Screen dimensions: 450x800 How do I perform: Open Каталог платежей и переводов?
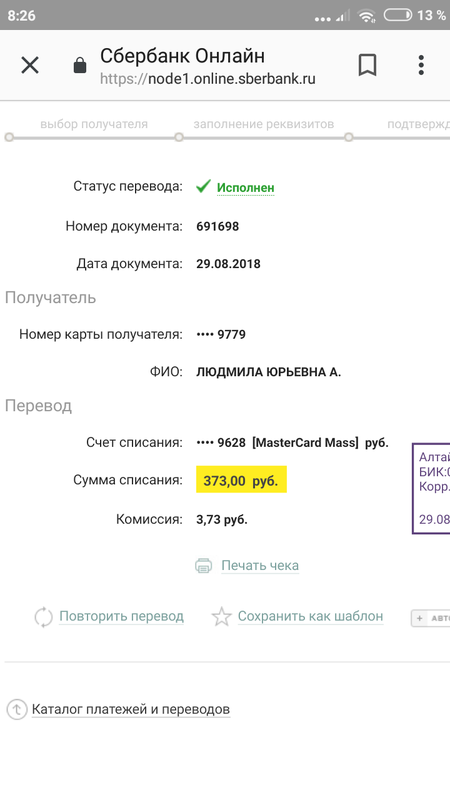(131, 709)
